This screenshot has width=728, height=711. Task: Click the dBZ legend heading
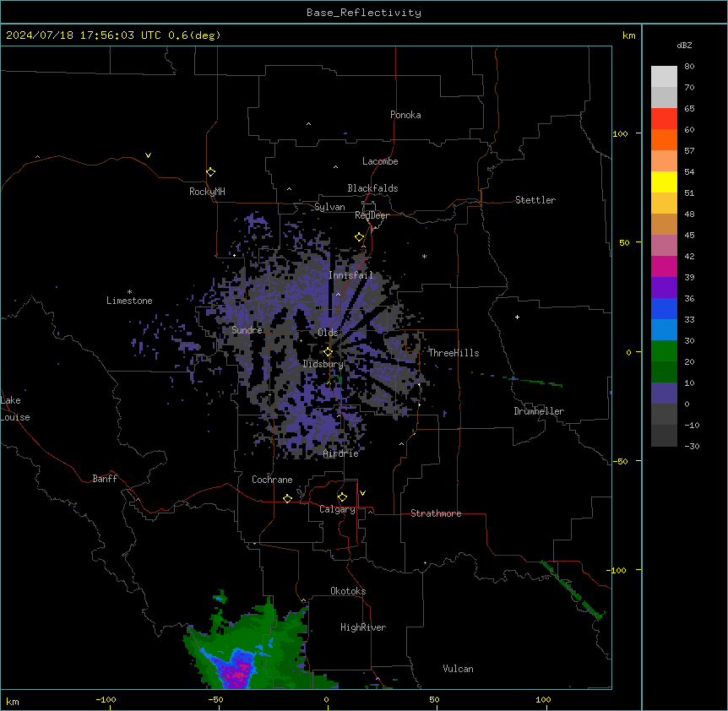(684, 45)
